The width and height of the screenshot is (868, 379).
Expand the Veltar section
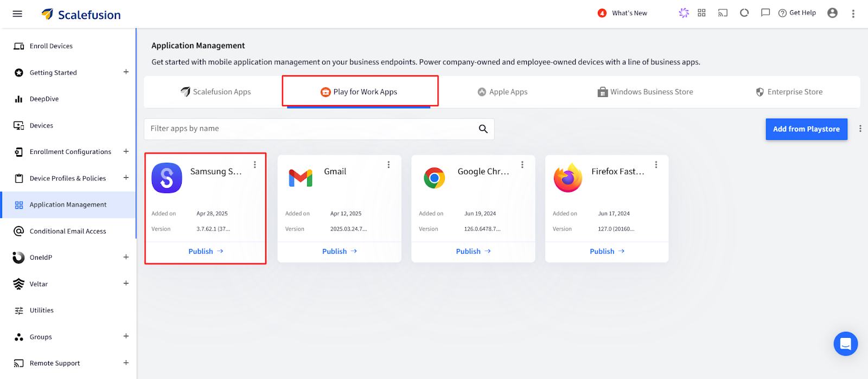click(x=126, y=283)
